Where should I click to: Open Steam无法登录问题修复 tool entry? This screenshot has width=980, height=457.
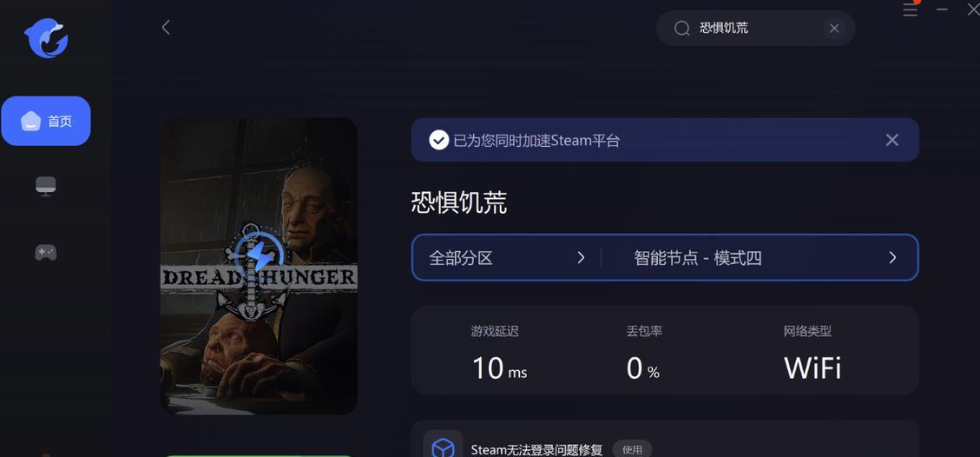[536, 449]
